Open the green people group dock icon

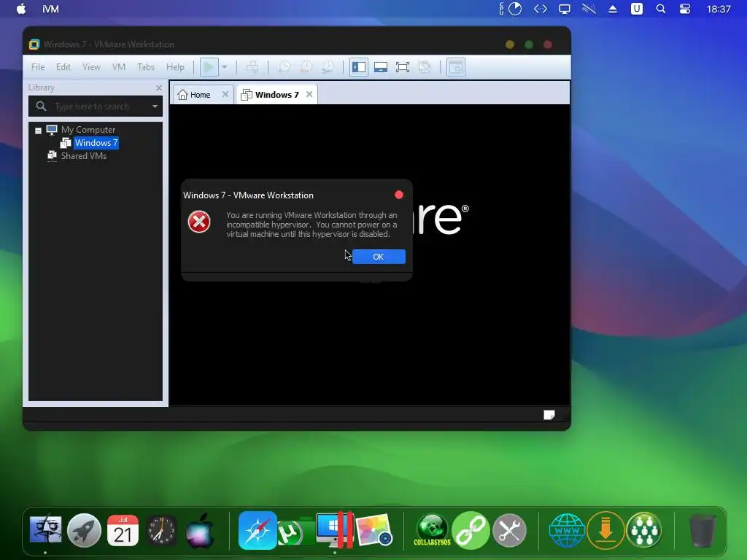[x=643, y=530]
